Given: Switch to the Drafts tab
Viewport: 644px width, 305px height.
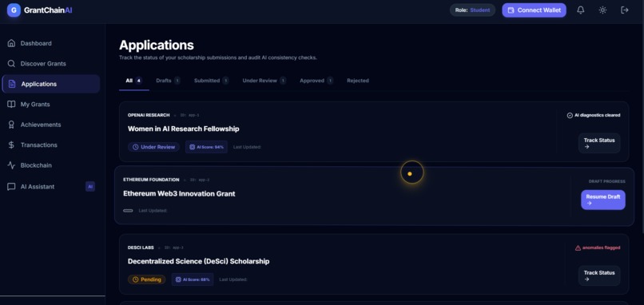Looking at the screenshot, I should click(168, 81).
